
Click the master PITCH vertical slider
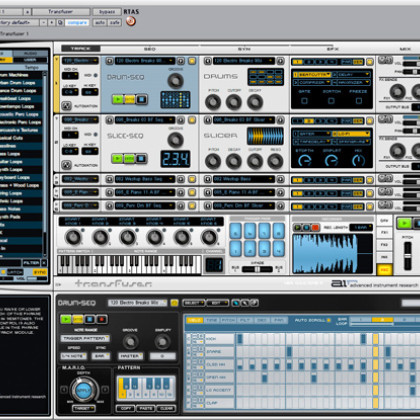pyautogui.click(x=407, y=256)
